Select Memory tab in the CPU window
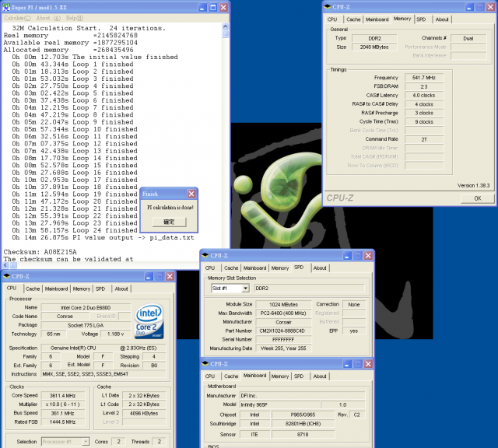498x448 pixels. [x=82, y=289]
